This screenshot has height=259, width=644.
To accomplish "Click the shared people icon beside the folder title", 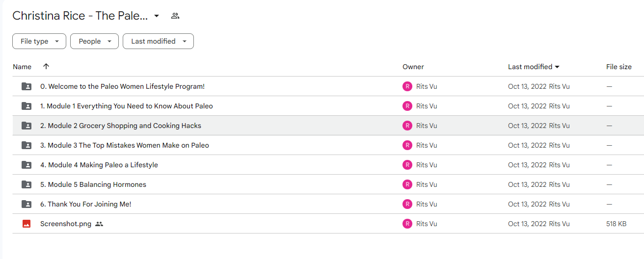I will click(x=175, y=16).
